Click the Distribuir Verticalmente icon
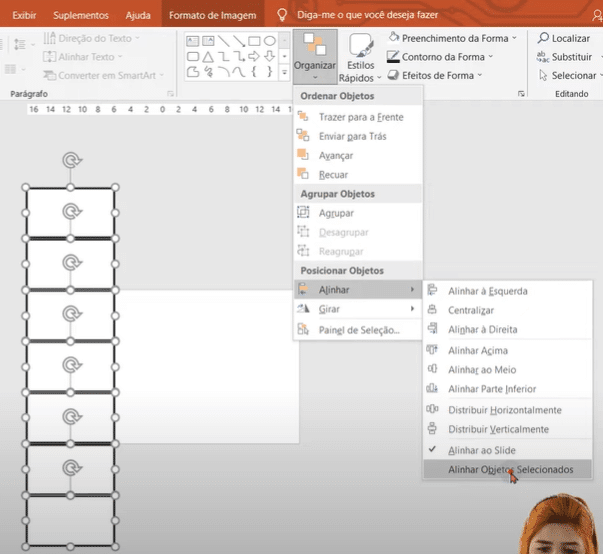This screenshot has height=554, width=603. pyautogui.click(x=432, y=428)
